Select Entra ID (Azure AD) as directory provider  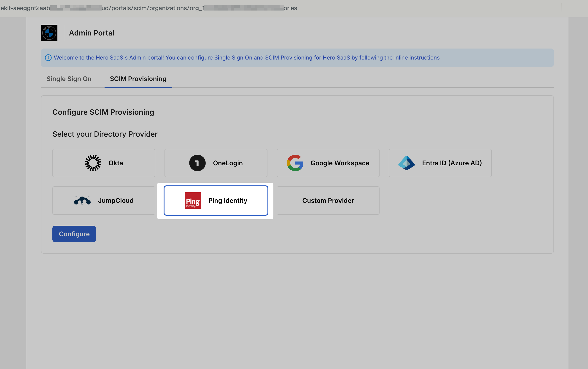(x=440, y=163)
